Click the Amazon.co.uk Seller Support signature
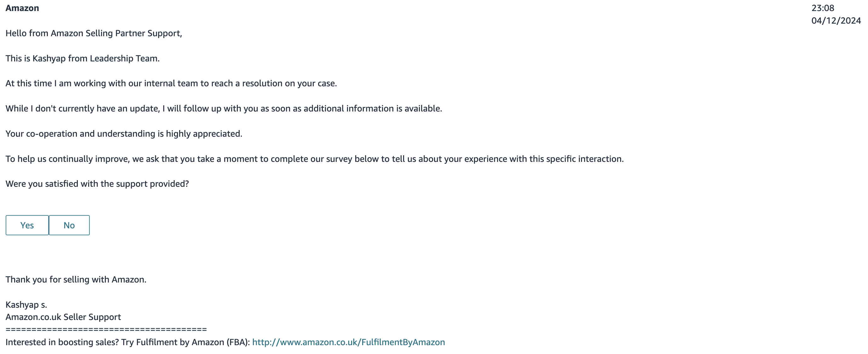Viewport: 868px width, 354px height. click(x=63, y=317)
